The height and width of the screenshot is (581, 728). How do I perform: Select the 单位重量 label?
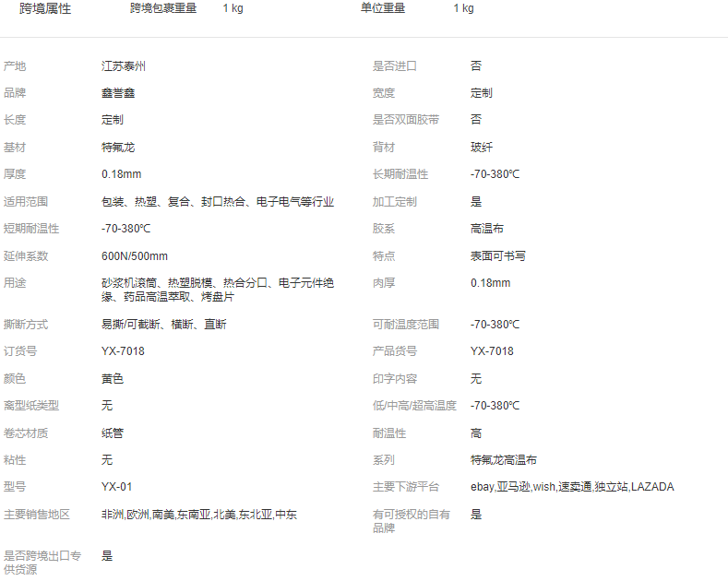[383, 8]
